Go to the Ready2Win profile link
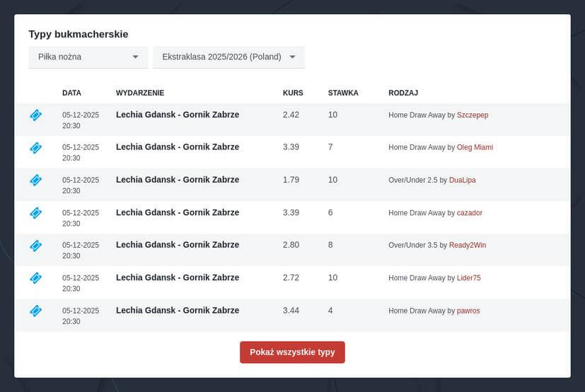The width and height of the screenshot is (585, 392). coord(468,245)
